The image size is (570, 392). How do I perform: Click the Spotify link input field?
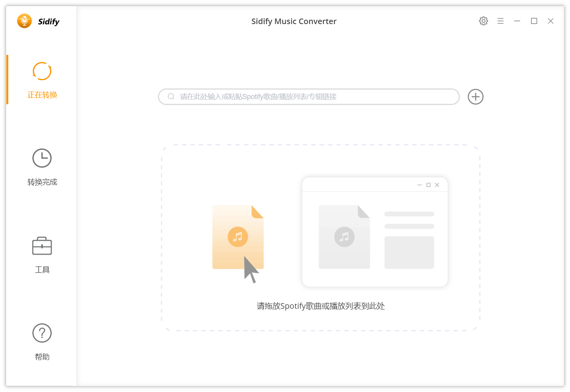click(x=308, y=97)
